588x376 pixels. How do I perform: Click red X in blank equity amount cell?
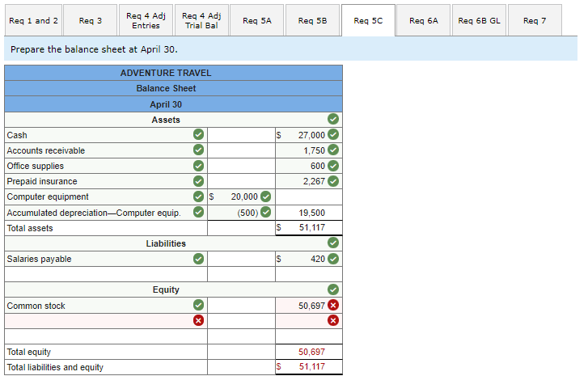[x=333, y=320]
